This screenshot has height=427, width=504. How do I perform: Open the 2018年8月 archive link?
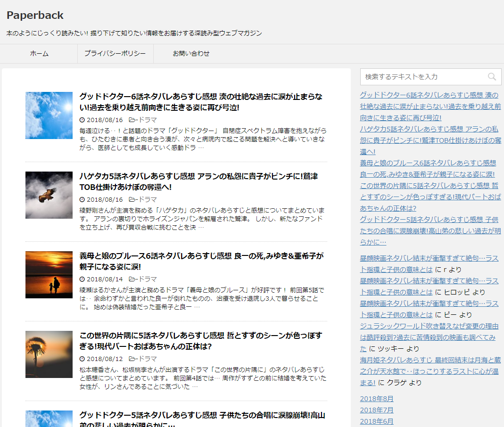[x=376, y=399]
